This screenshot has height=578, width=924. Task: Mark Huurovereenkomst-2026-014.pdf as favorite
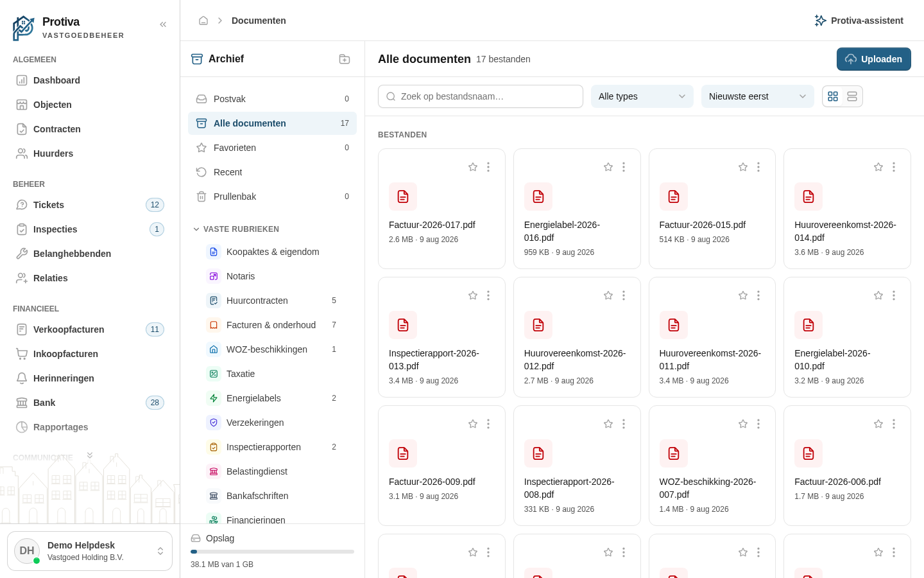(878, 167)
